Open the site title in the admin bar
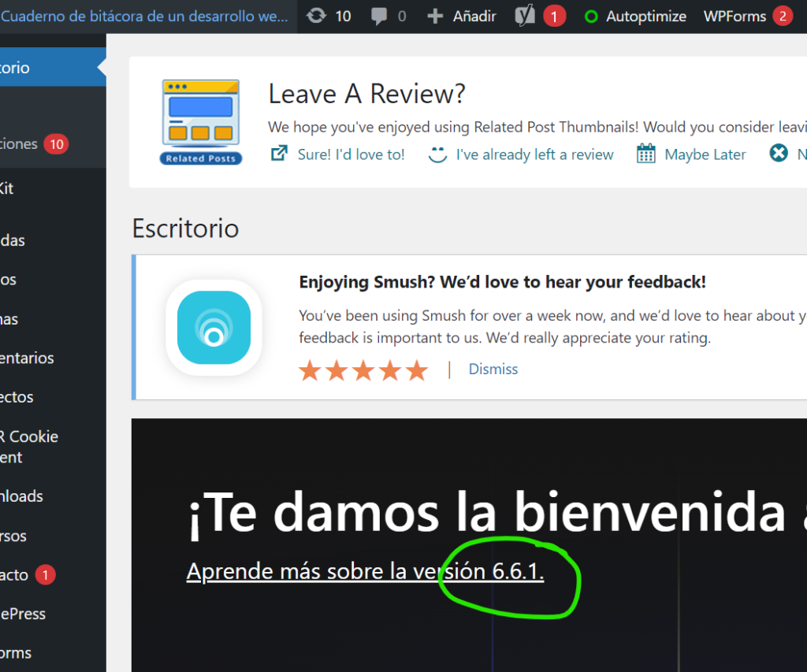Viewport: 807px width, 672px height. pyautogui.click(x=145, y=17)
